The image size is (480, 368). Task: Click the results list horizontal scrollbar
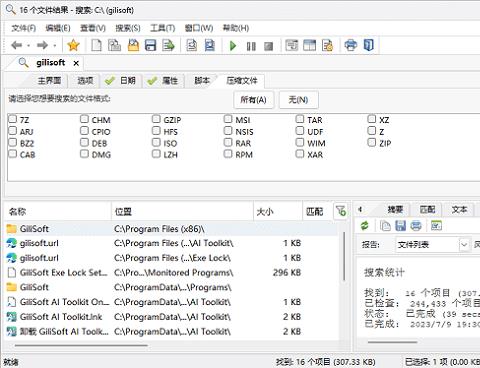(x=81, y=345)
